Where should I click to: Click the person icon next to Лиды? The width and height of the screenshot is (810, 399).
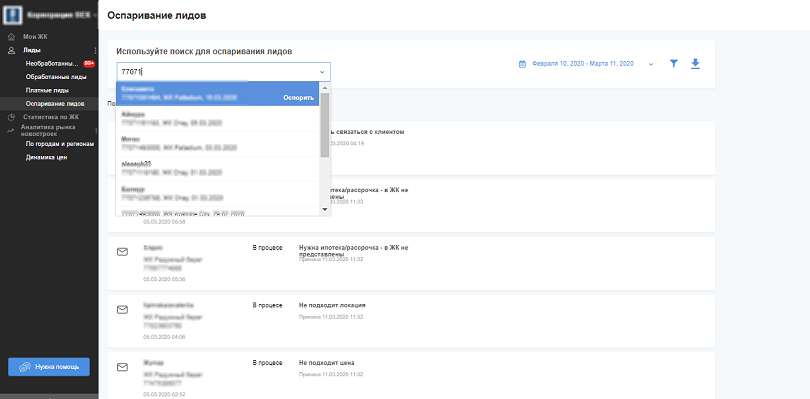[x=11, y=50]
